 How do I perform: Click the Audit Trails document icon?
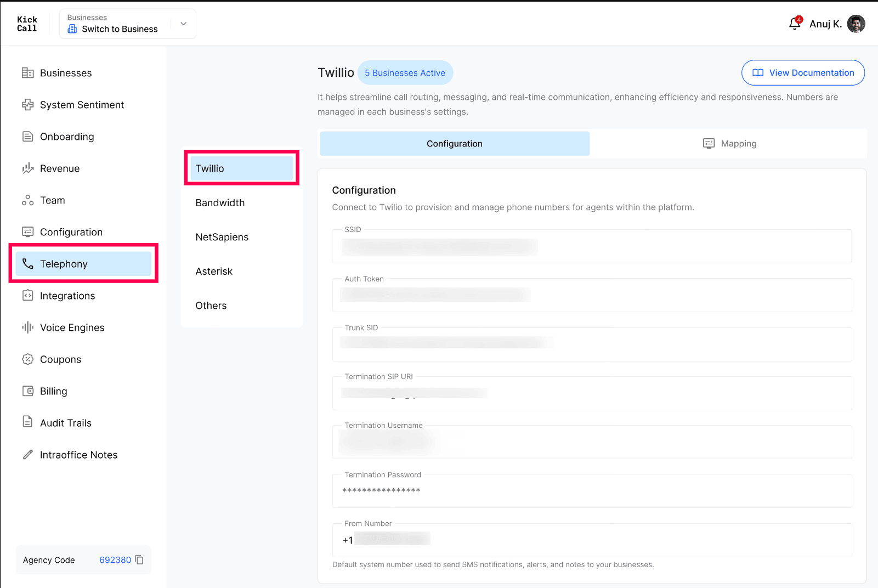pos(27,422)
